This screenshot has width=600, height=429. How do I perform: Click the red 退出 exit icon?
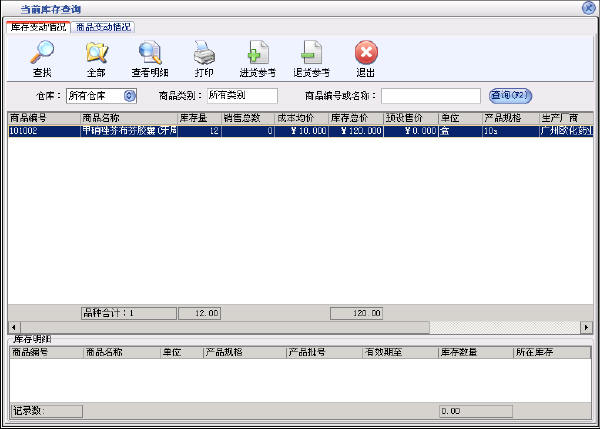(x=366, y=52)
